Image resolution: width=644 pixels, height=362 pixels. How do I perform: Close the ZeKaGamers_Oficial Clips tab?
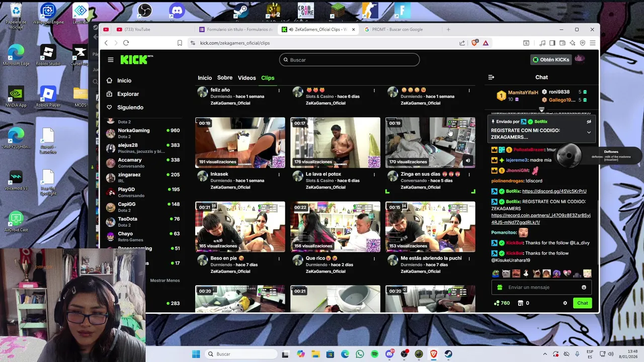pyautogui.click(x=353, y=29)
